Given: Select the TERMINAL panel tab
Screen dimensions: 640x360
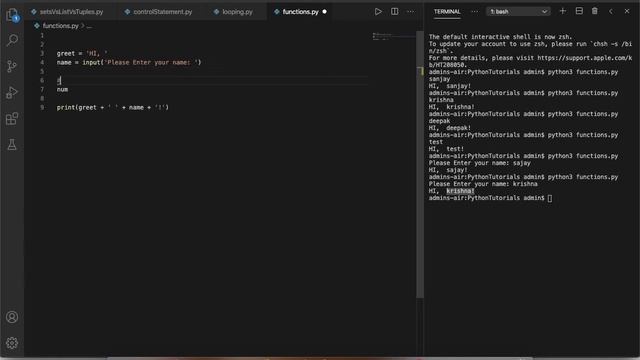Looking at the screenshot, I should pyautogui.click(x=447, y=11).
